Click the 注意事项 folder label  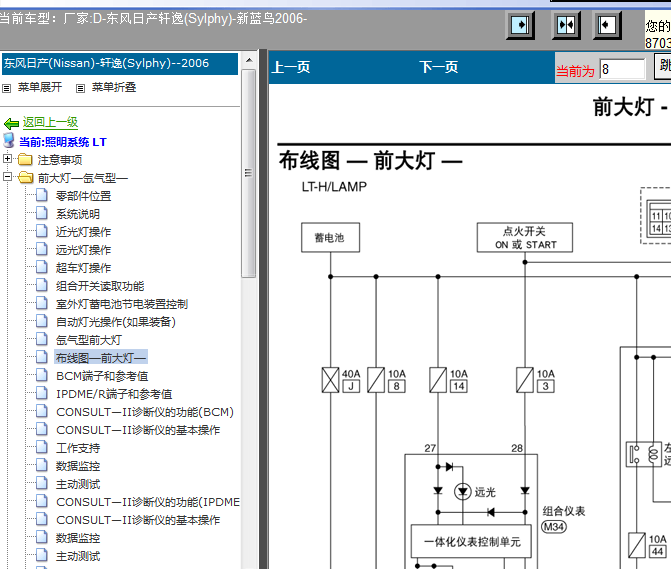(60, 160)
